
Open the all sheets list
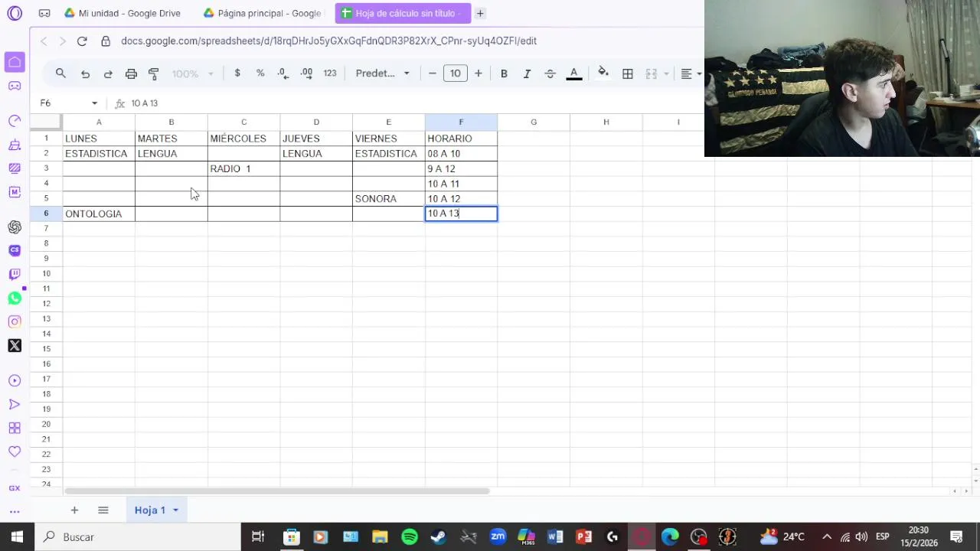click(103, 510)
